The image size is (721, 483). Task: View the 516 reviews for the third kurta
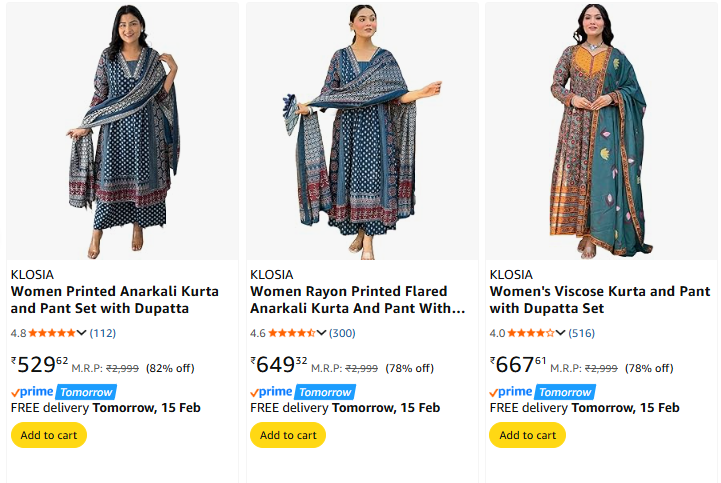(x=581, y=333)
